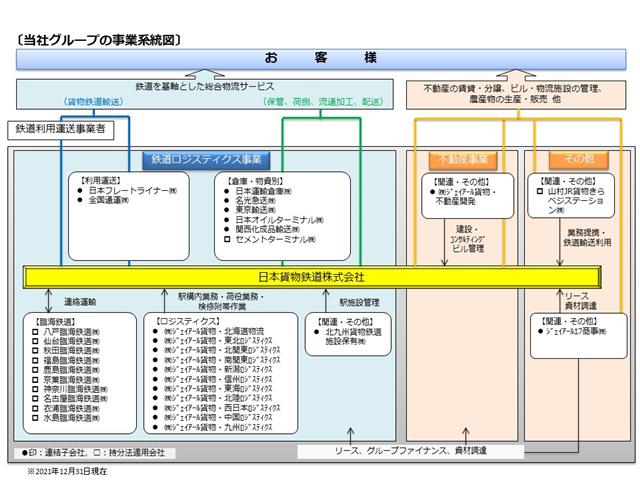Select the 駅施設管理 label

tap(360, 302)
